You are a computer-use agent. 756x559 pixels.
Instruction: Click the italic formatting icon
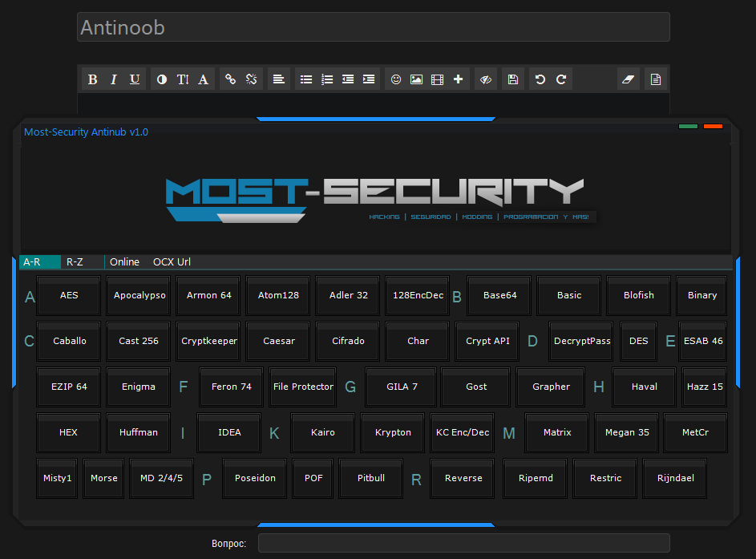(x=114, y=79)
